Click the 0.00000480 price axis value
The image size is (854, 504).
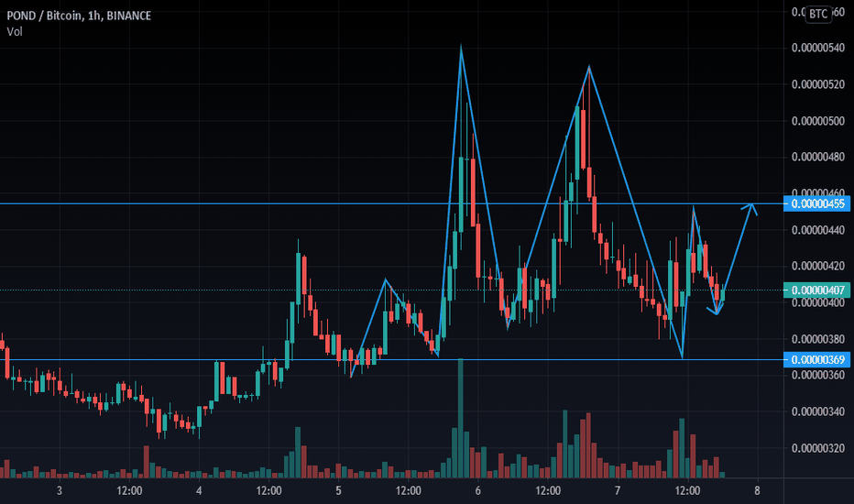tap(818, 157)
